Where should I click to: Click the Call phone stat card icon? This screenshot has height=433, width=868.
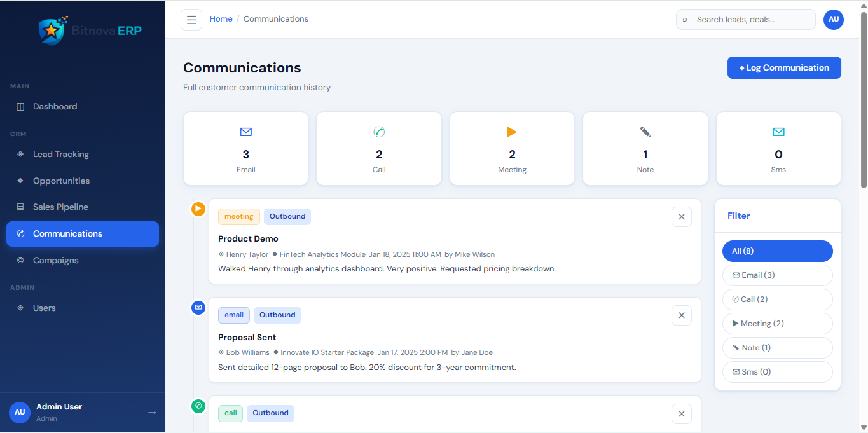click(379, 132)
